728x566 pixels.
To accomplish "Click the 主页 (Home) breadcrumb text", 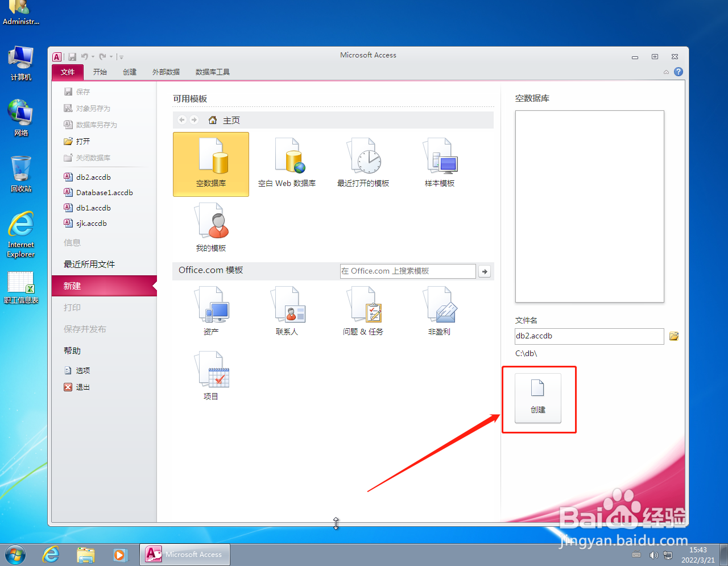I will (231, 120).
